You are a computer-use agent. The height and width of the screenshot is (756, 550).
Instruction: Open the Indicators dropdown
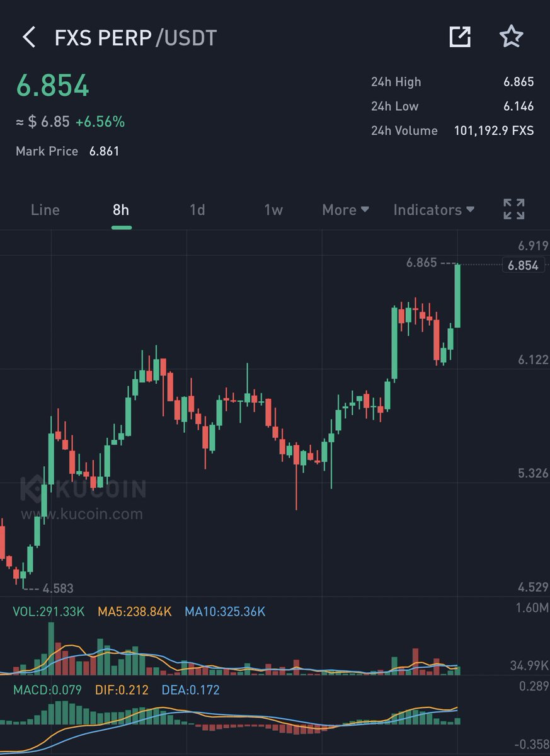[x=434, y=210]
